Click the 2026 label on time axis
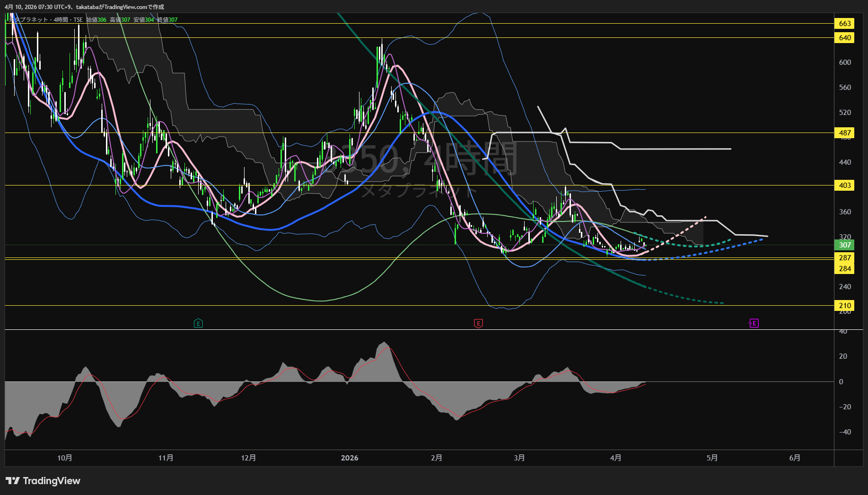 (x=350, y=458)
